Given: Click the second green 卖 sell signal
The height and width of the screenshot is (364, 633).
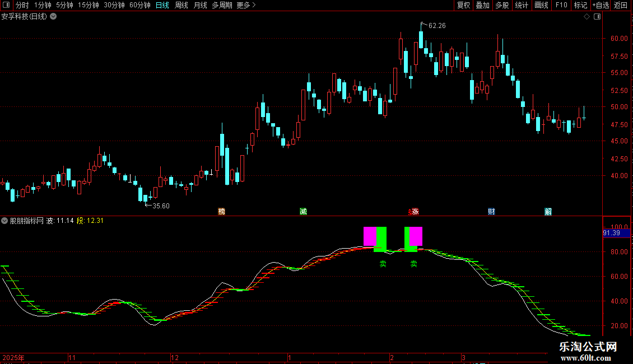Looking at the screenshot, I should (x=414, y=264).
